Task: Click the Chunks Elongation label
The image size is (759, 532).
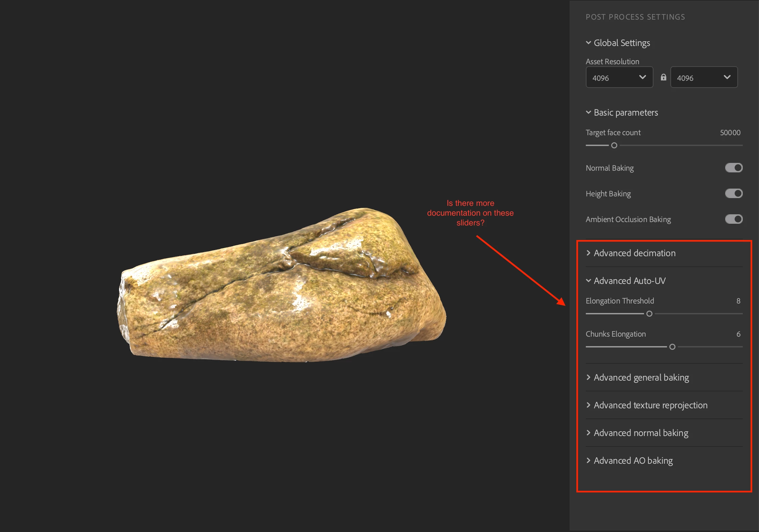Action: (616, 334)
